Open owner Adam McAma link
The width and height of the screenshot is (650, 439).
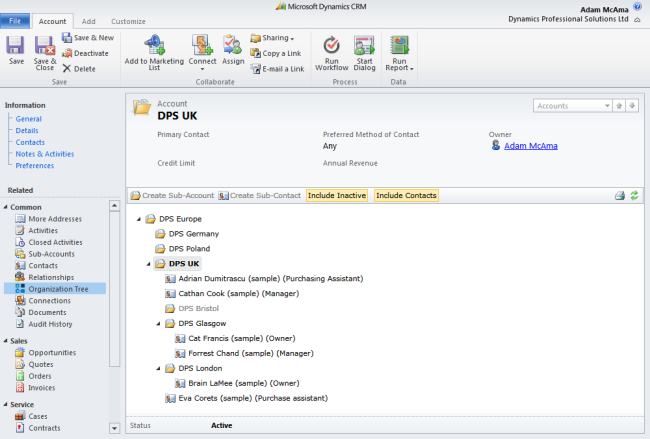pos(531,146)
